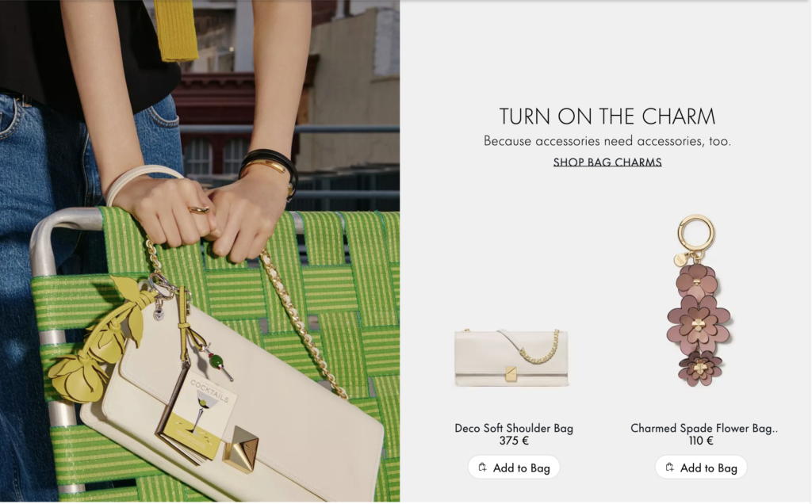Add Charmed Spade Flower charm to bag

point(701,468)
